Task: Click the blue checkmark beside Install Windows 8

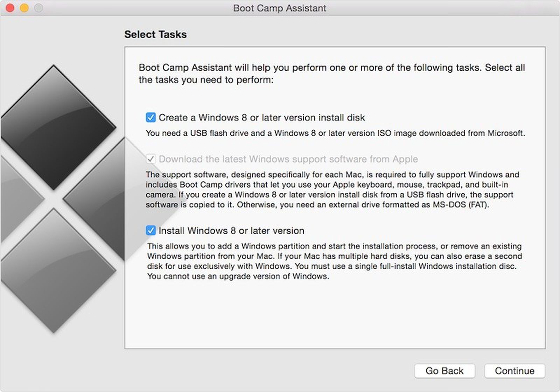Action: point(150,231)
